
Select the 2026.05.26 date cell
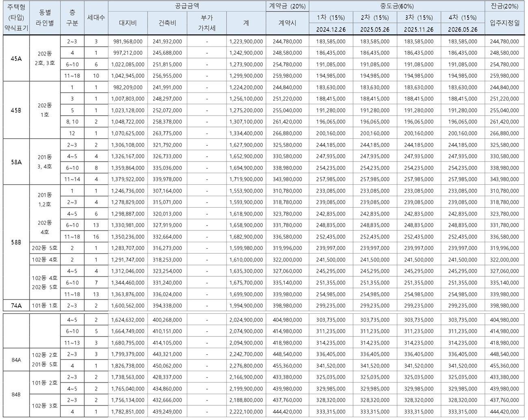tap(462, 29)
